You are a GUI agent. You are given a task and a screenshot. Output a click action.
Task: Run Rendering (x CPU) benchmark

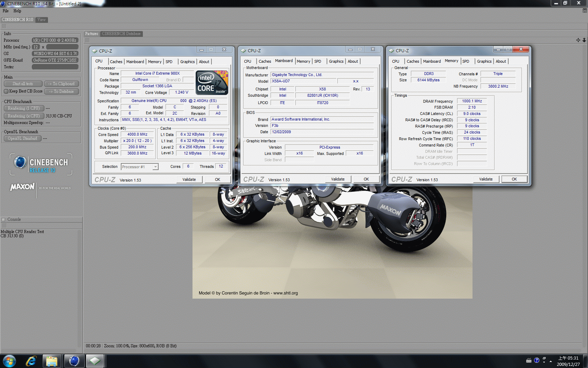click(24, 116)
